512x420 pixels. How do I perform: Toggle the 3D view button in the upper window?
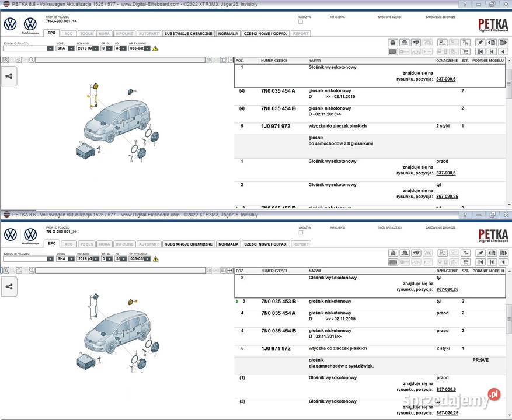[x=210, y=60]
